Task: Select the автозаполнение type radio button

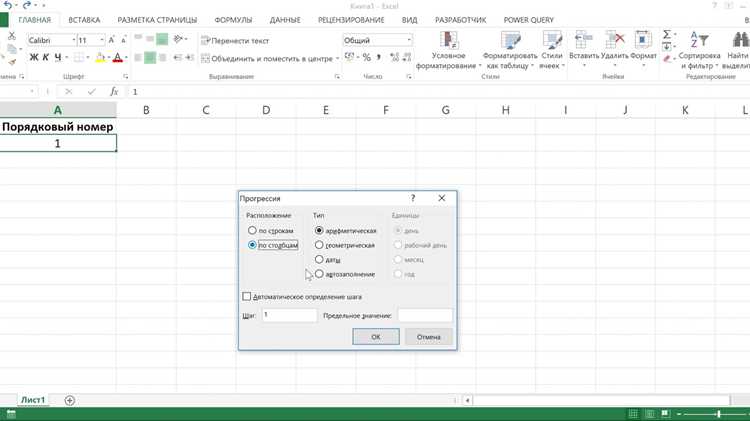Action: click(319, 274)
